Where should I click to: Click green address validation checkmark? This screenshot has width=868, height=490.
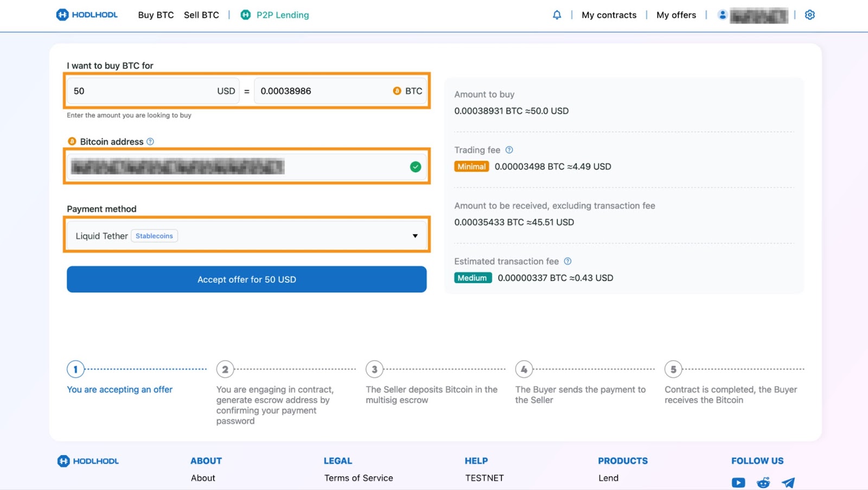[416, 167]
